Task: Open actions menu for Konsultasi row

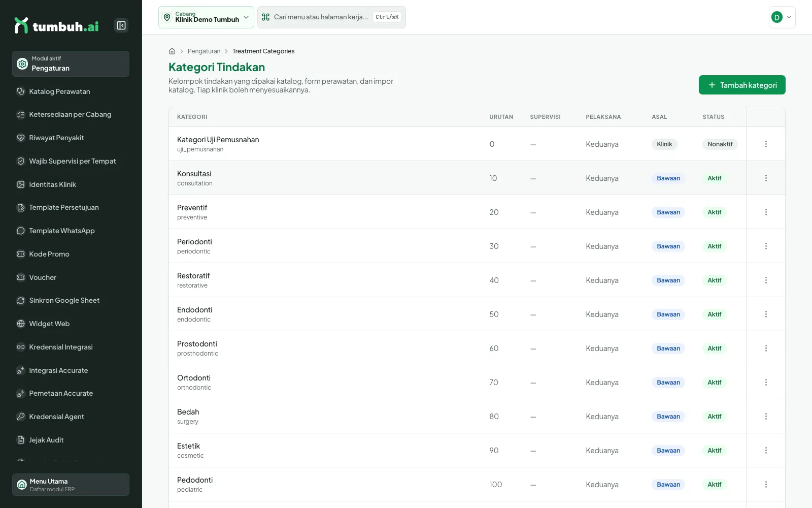Action: pos(766,178)
